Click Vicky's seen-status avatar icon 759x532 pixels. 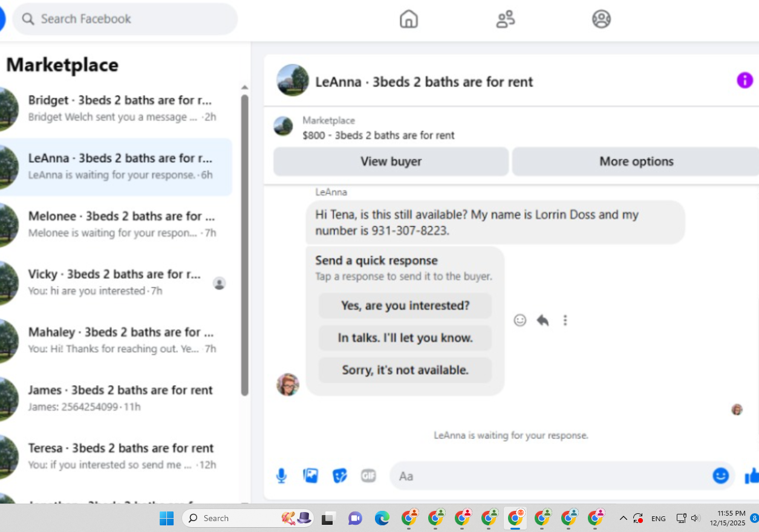220,283
